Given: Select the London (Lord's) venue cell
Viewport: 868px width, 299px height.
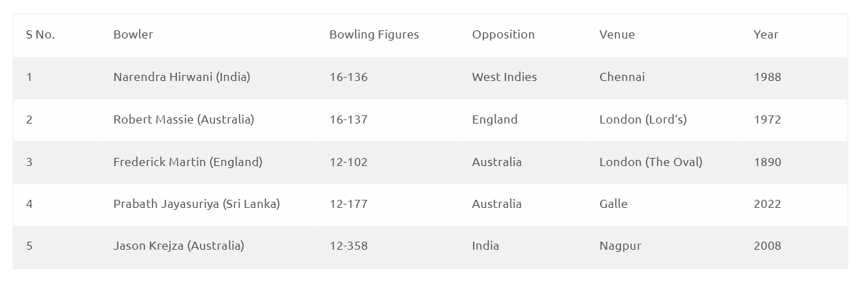Looking at the screenshot, I should (x=643, y=119).
